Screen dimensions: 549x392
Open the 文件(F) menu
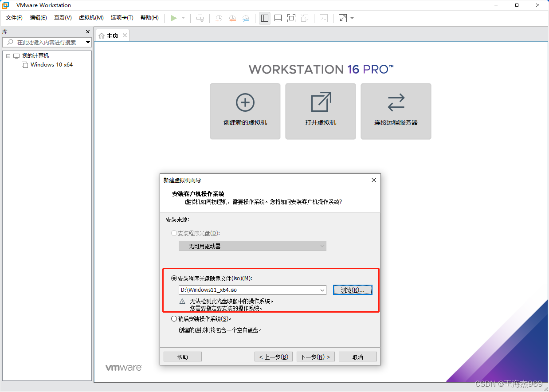pos(14,18)
